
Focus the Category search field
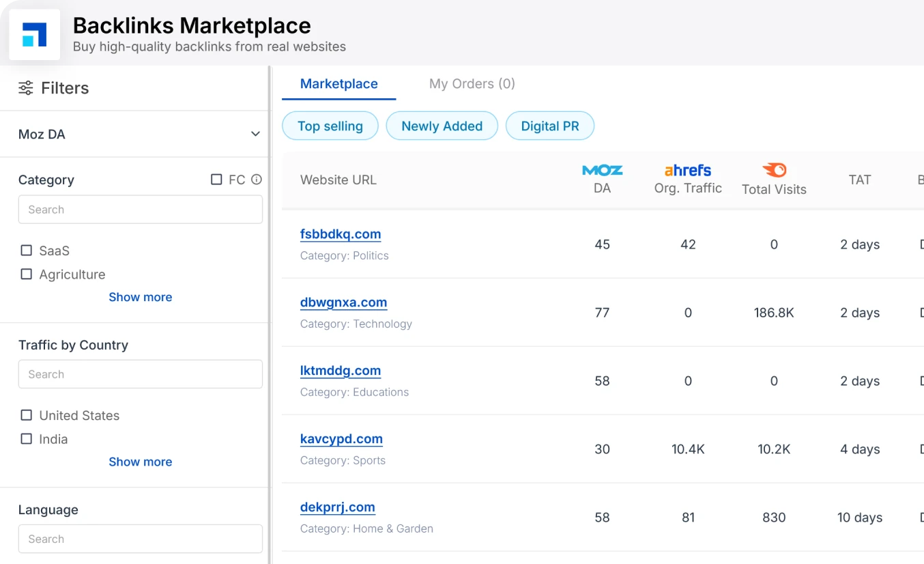(141, 210)
